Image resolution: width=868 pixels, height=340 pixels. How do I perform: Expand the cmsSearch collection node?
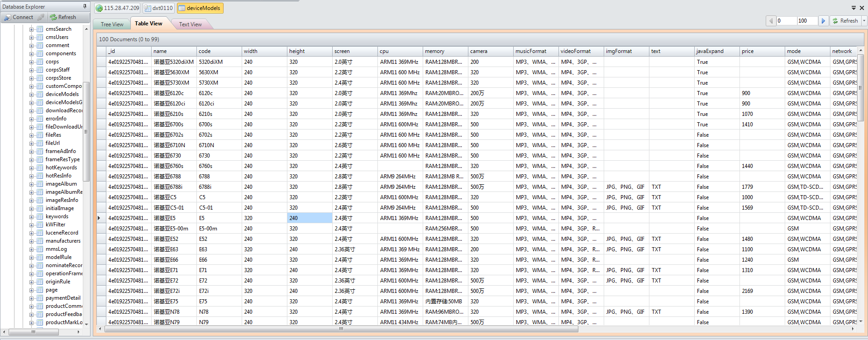(32, 29)
